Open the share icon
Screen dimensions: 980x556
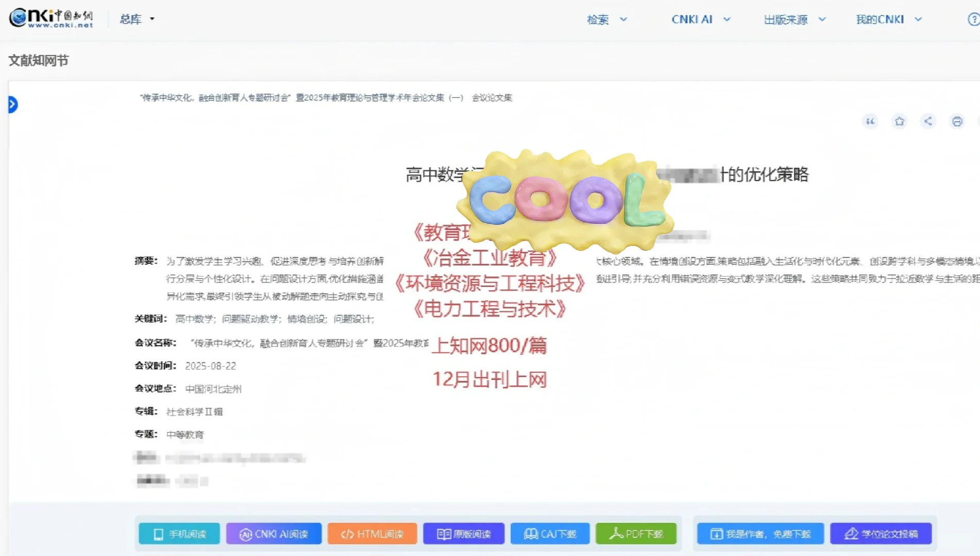pyautogui.click(x=928, y=121)
